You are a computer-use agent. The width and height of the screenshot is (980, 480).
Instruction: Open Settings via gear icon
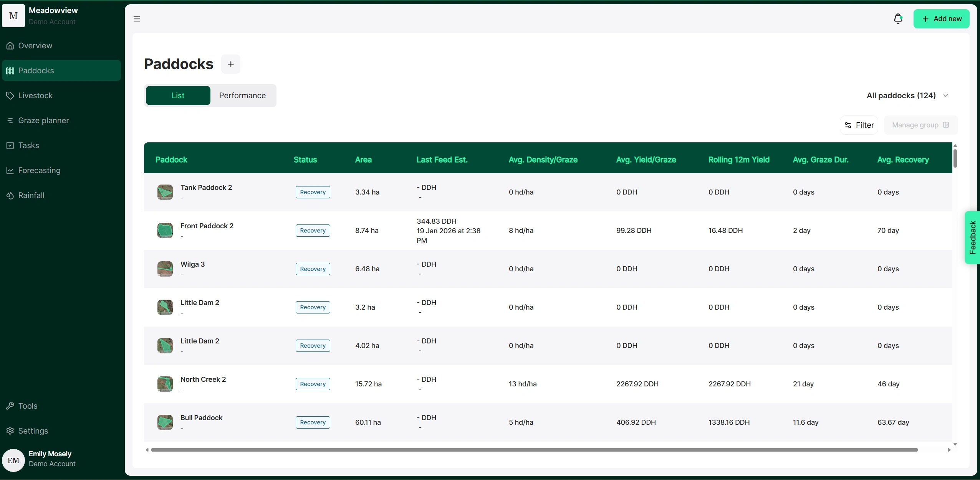pos(10,431)
